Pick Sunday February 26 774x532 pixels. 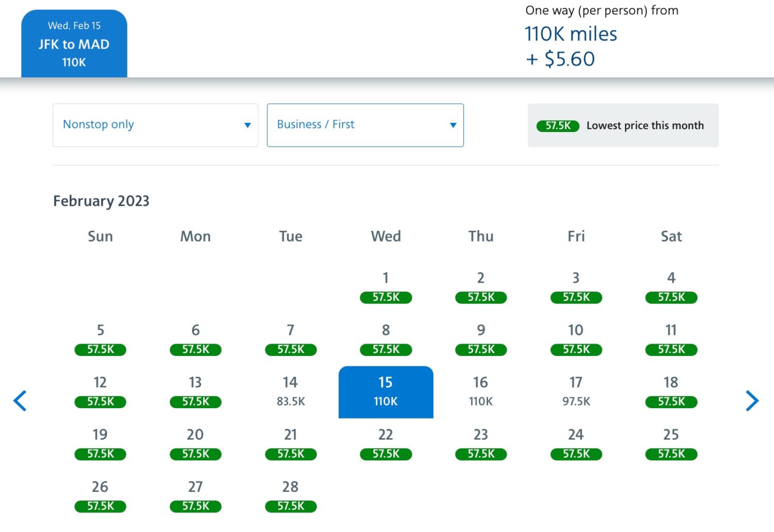100,496
